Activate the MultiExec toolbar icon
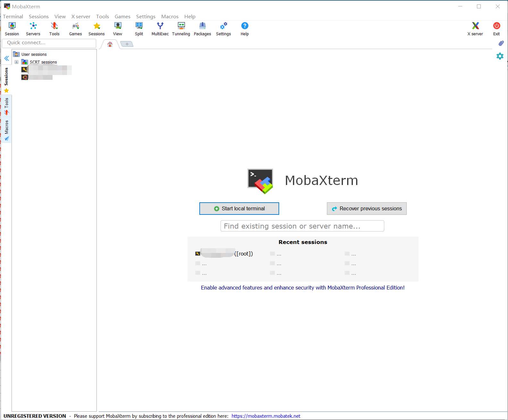Screen dimensions: 508x420 click(x=160, y=29)
